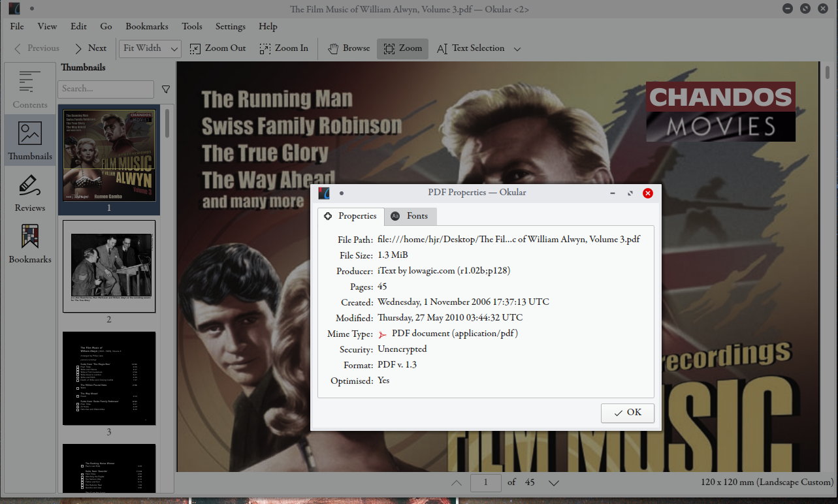Open the next-page chevron below document
This screenshot has width=838, height=504.
click(x=554, y=482)
